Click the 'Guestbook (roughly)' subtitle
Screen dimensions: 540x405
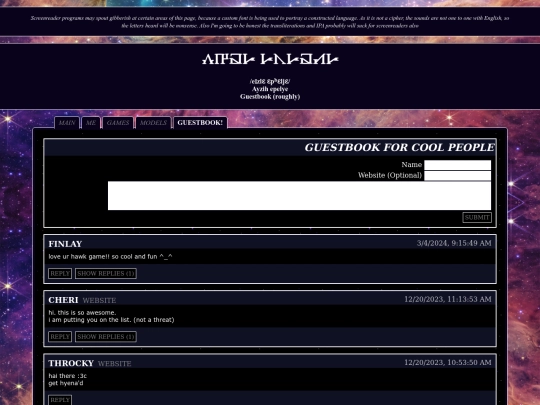point(270,96)
